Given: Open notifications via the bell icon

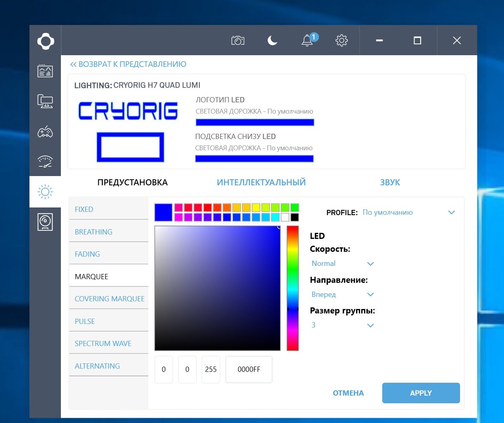Looking at the screenshot, I should pyautogui.click(x=308, y=39).
